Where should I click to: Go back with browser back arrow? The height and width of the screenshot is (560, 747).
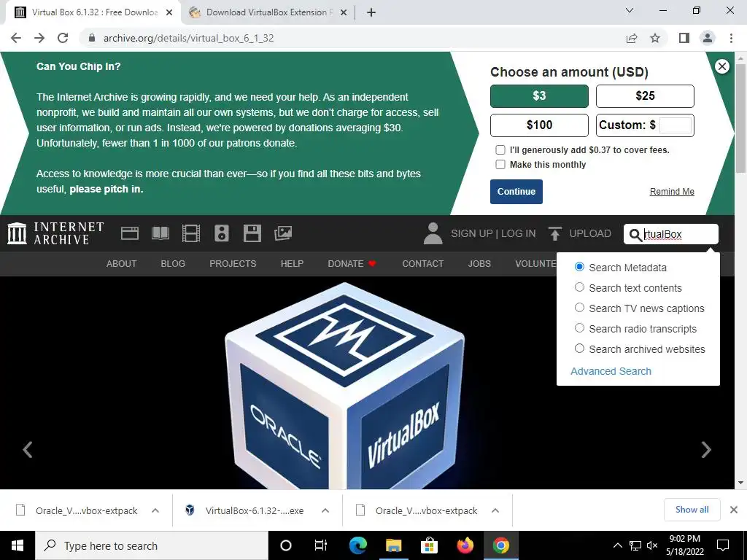[x=16, y=38]
